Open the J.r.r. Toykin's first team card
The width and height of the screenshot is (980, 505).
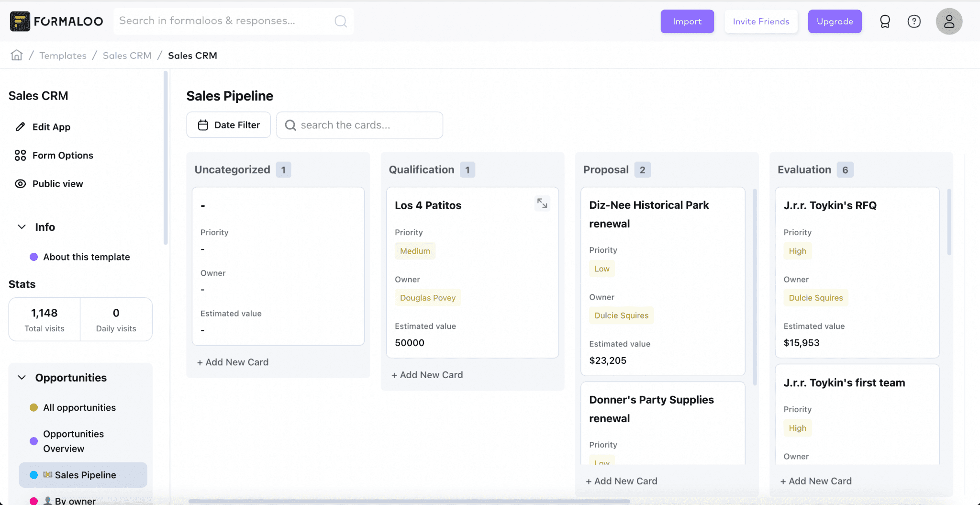[857, 415]
